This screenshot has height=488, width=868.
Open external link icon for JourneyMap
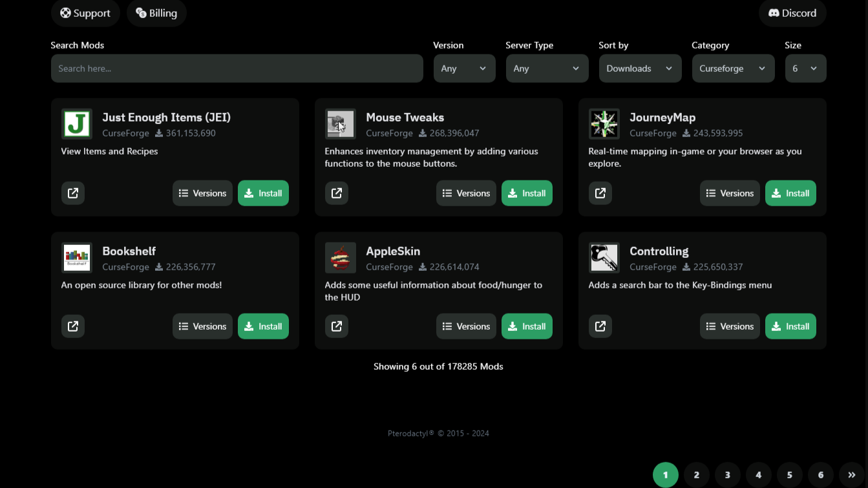[600, 193]
